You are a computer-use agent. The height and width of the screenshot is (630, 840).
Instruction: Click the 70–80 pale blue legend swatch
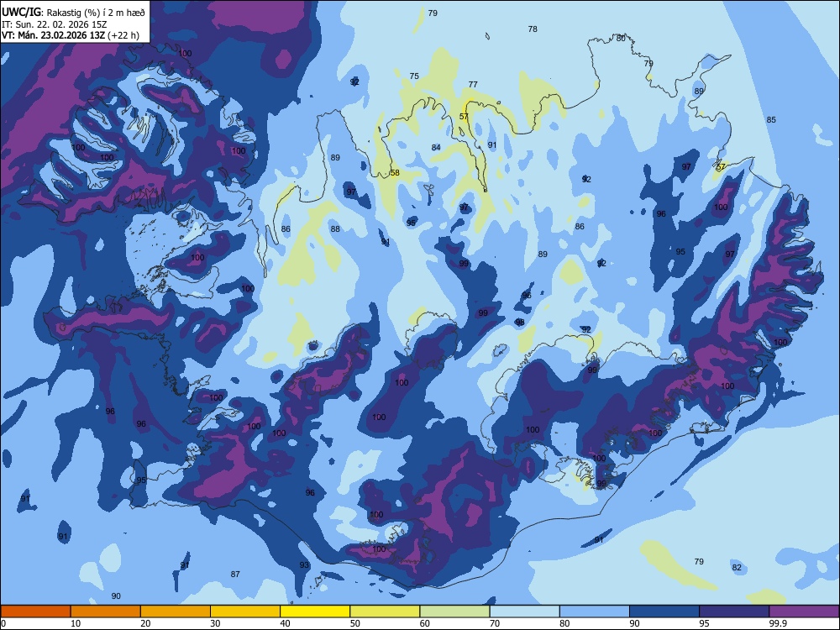click(524, 612)
